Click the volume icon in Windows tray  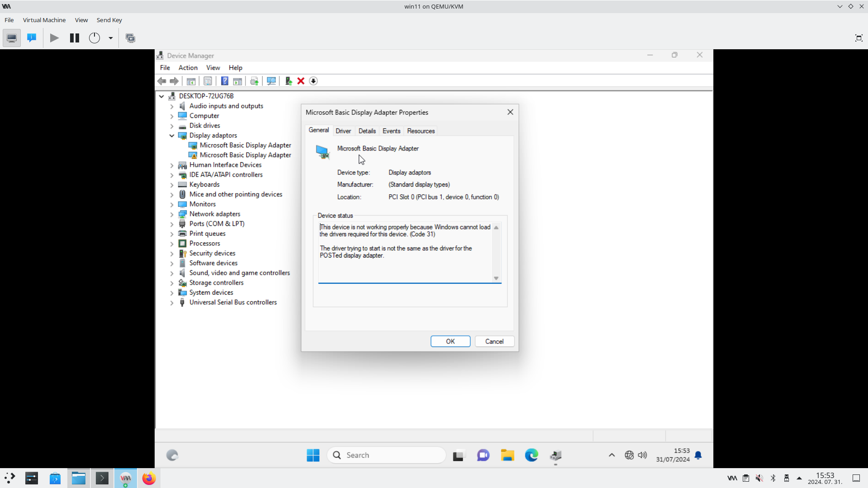tap(642, 455)
